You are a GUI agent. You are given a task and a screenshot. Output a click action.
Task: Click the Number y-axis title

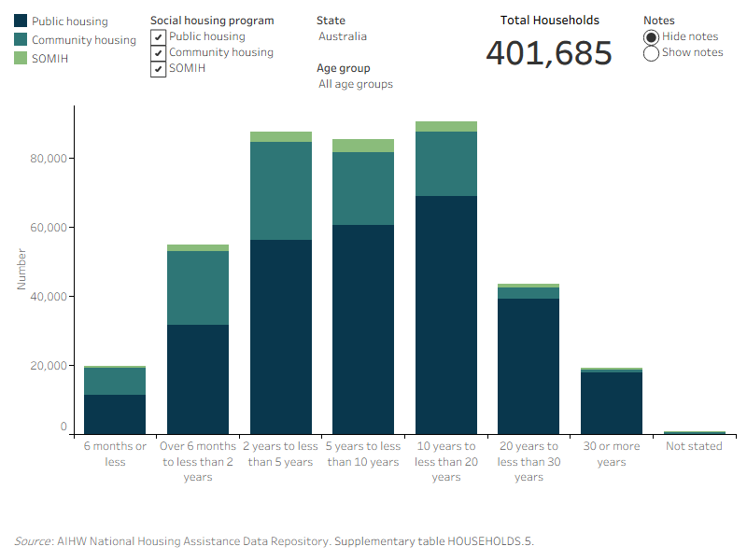[21, 269]
